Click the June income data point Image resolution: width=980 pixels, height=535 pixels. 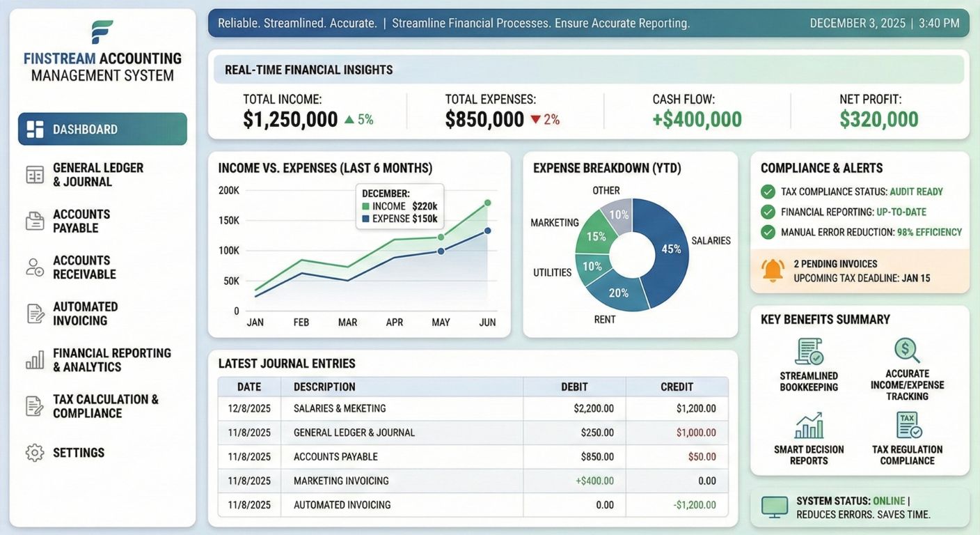487,203
